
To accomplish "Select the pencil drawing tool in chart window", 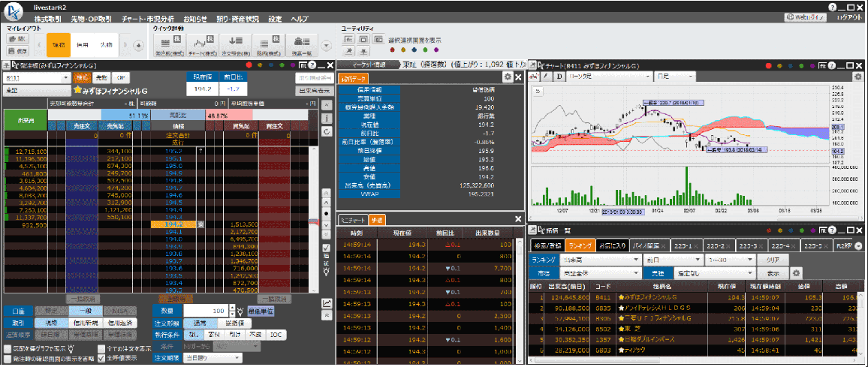I will (546, 77).
